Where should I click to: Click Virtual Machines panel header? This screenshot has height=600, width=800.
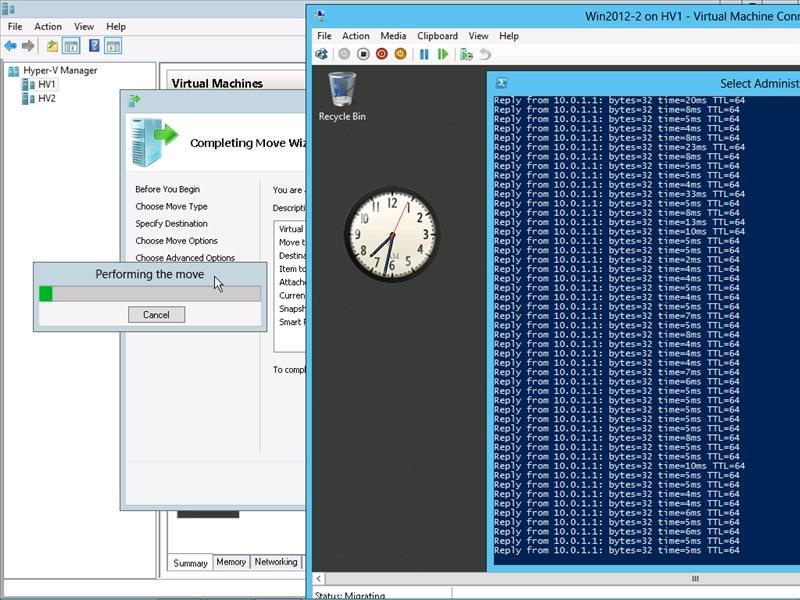tap(217, 84)
